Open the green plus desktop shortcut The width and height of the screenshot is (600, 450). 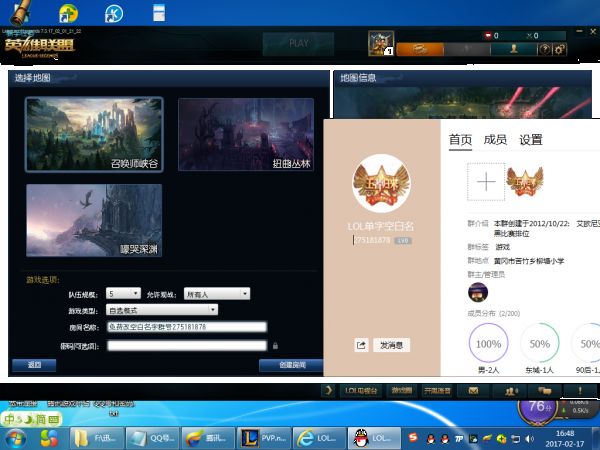coord(68,14)
